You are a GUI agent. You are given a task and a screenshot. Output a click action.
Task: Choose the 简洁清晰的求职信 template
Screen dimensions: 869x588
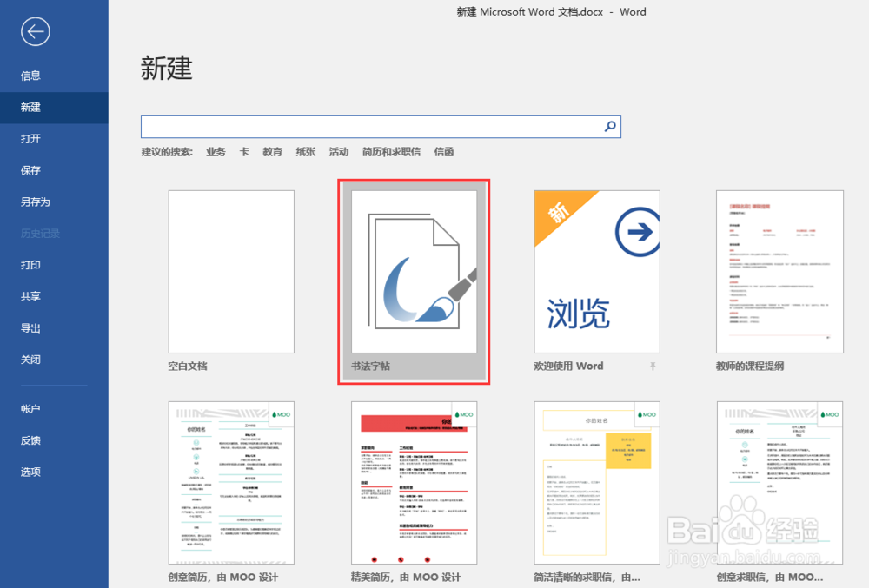[597, 483]
